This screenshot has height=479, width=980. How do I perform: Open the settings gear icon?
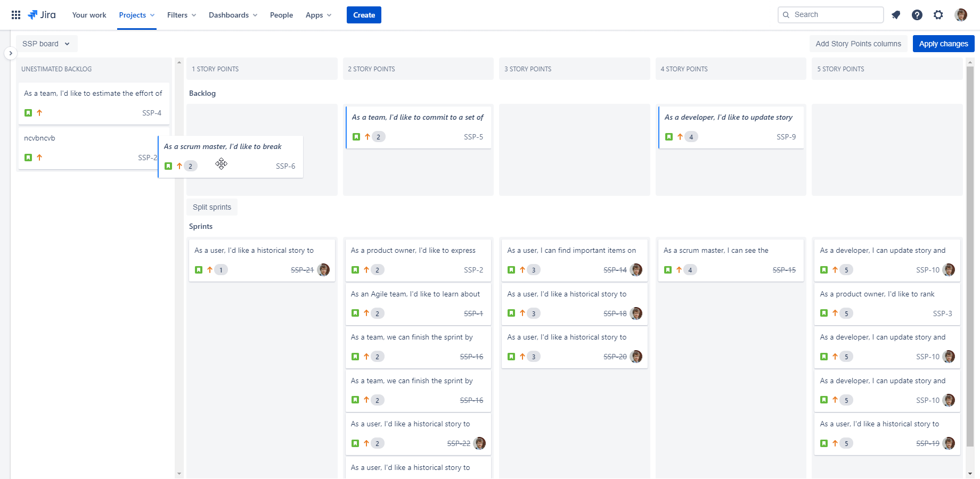tap(938, 15)
